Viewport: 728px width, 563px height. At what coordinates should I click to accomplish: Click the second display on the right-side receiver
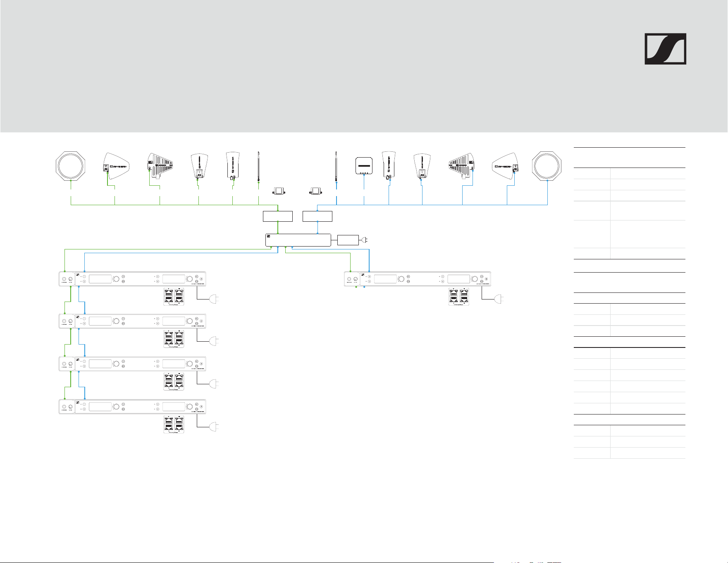point(459,279)
